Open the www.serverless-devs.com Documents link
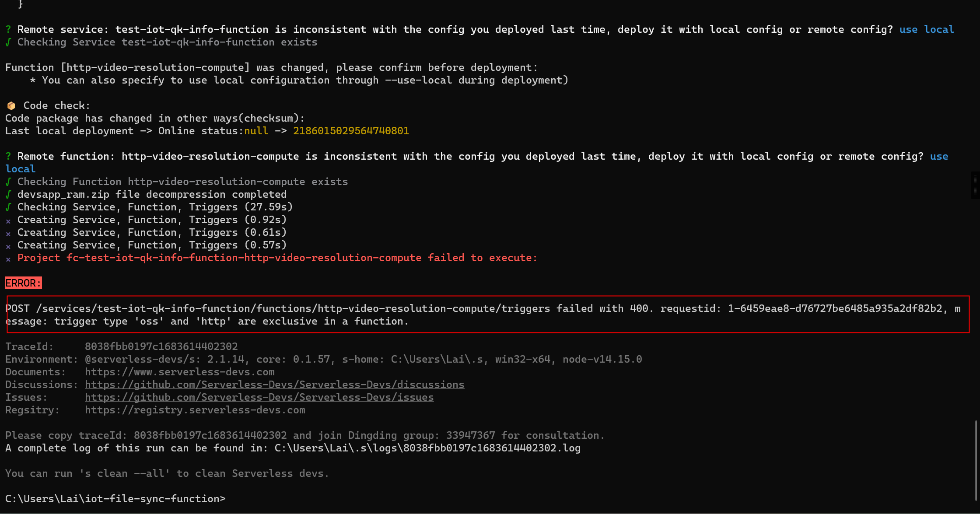The image size is (980, 514). pyautogui.click(x=180, y=372)
